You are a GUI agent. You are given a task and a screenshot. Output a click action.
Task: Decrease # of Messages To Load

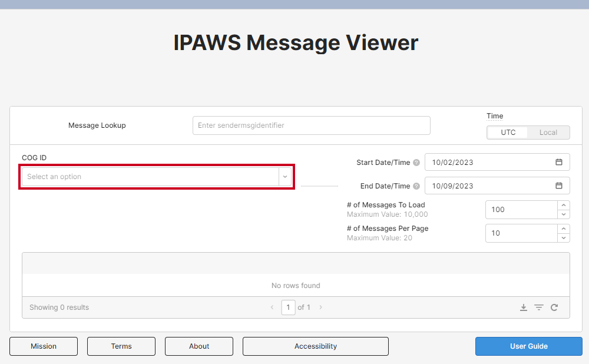[564, 214]
